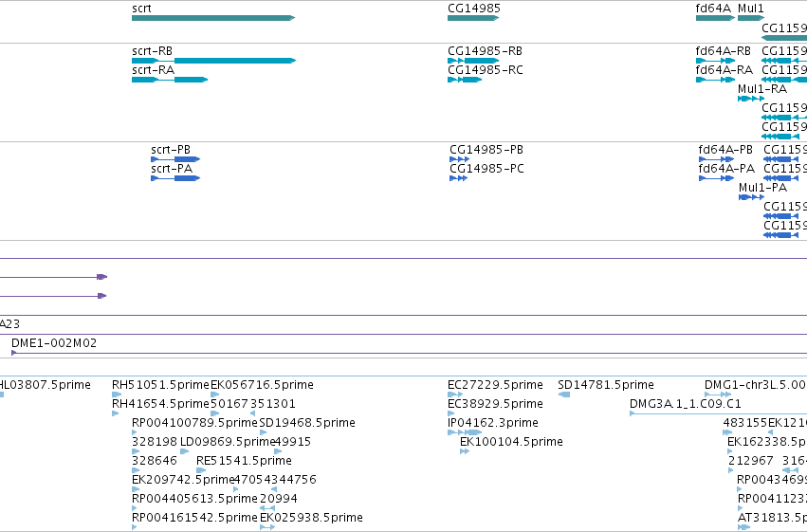Click the RH51051.5prime EST label
Screen dimensions: 807x532
point(160,385)
